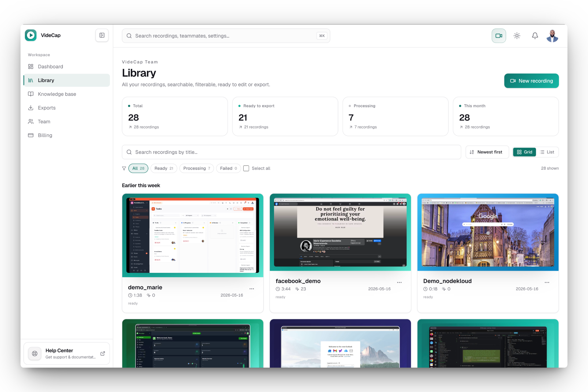
Task: Click the Dashboard grid icon
Action: (31, 66)
